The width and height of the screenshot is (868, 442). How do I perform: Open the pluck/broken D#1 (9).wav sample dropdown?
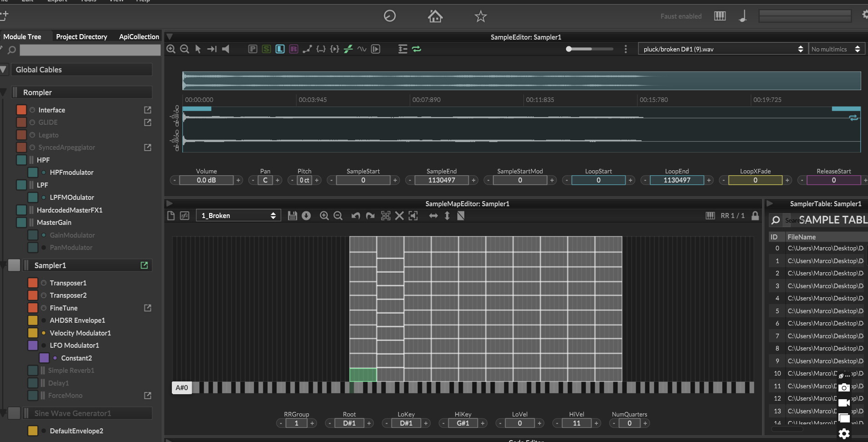(722, 49)
